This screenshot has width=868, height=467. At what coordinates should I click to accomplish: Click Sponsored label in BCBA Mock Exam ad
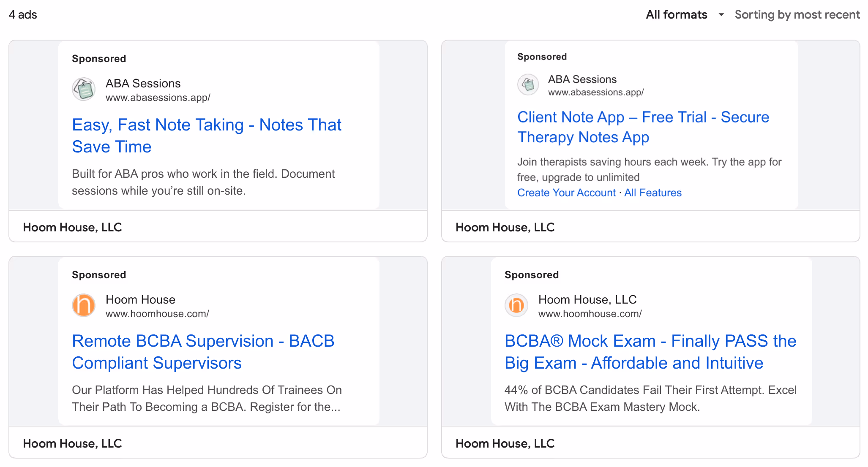tap(532, 275)
